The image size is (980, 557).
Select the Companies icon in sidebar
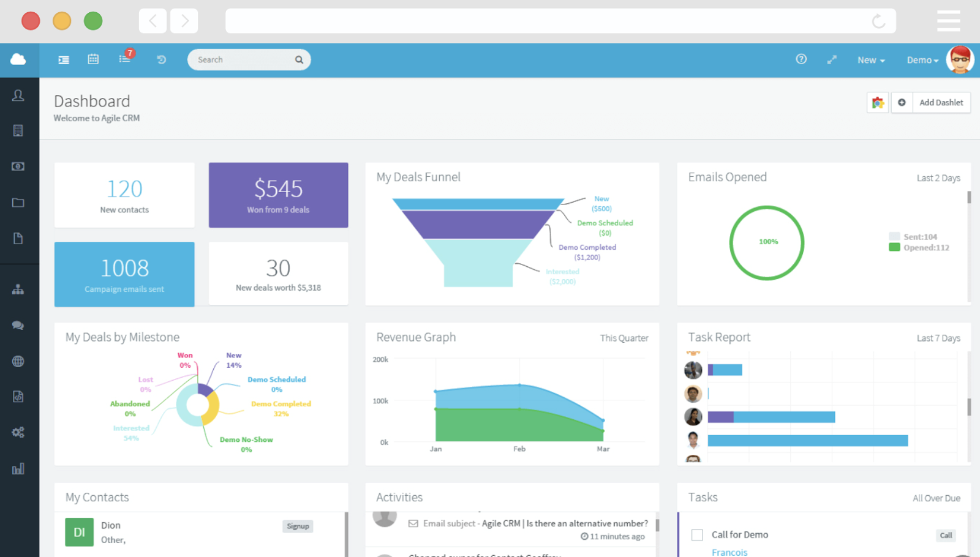[18, 130]
